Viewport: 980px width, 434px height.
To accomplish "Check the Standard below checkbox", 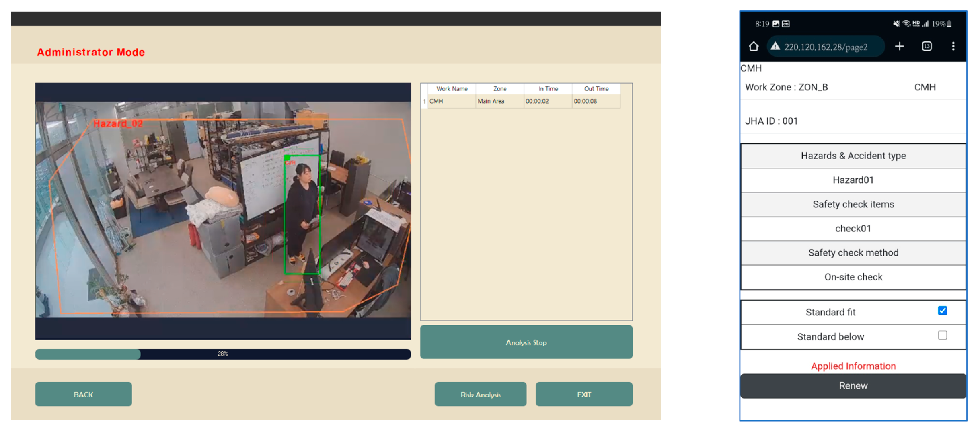I will tap(942, 335).
